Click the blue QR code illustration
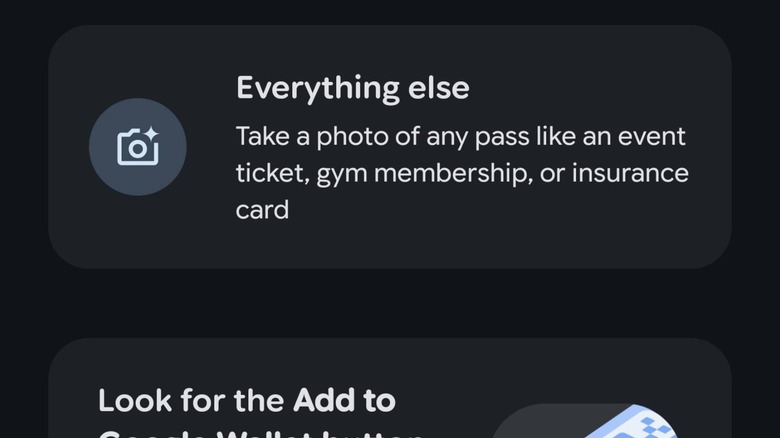 [x=632, y=422]
